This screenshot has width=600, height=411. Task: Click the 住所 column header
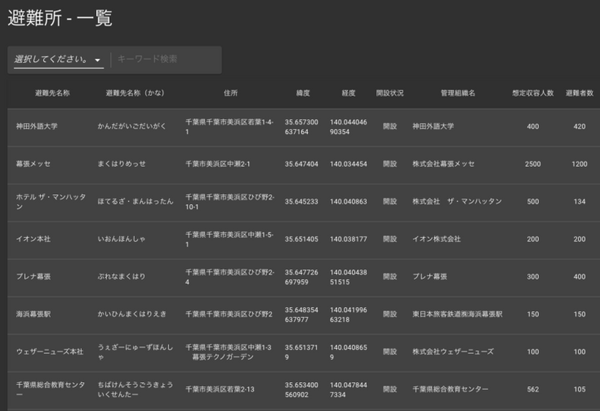pyautogui.click(x=230, y=93)
